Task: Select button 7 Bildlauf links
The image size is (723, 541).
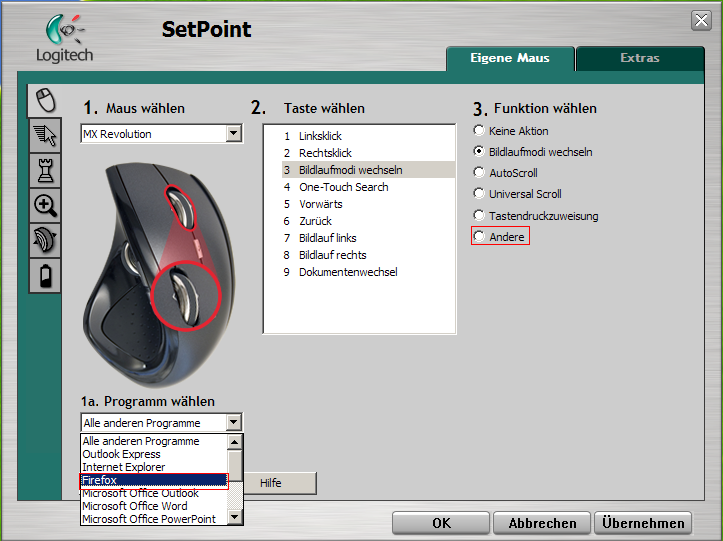Action: click(x=368, y=238)
